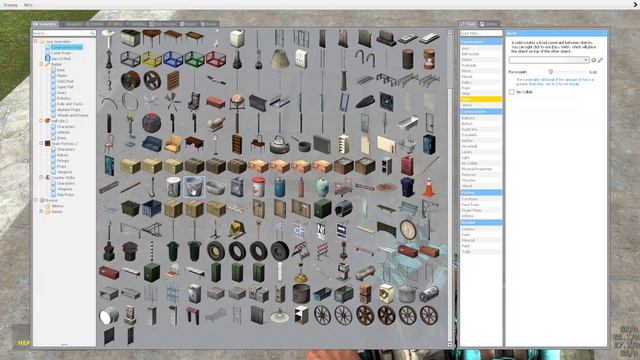Image resolution: width=640 pixels, height=360 pixels.
Task: Collapse the Half-Life 2 tree node
Action: 41,121
